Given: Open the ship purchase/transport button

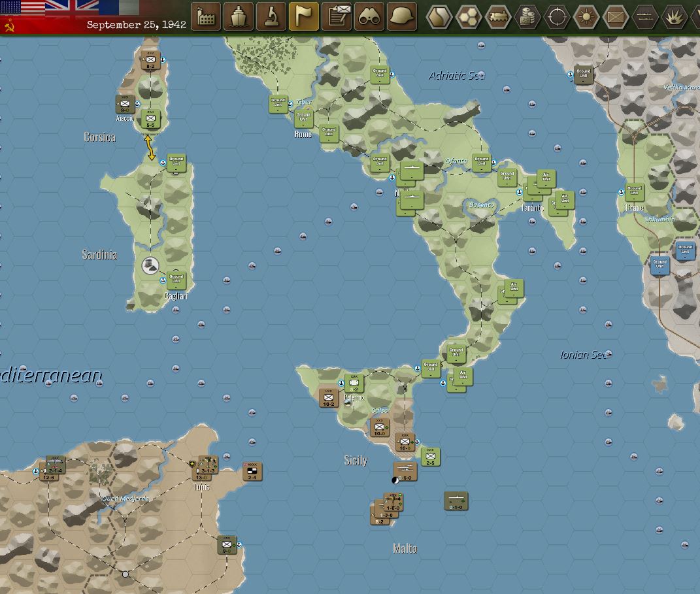Looking at the screenshot, I should pyautogui.click(x=239, y=16).
